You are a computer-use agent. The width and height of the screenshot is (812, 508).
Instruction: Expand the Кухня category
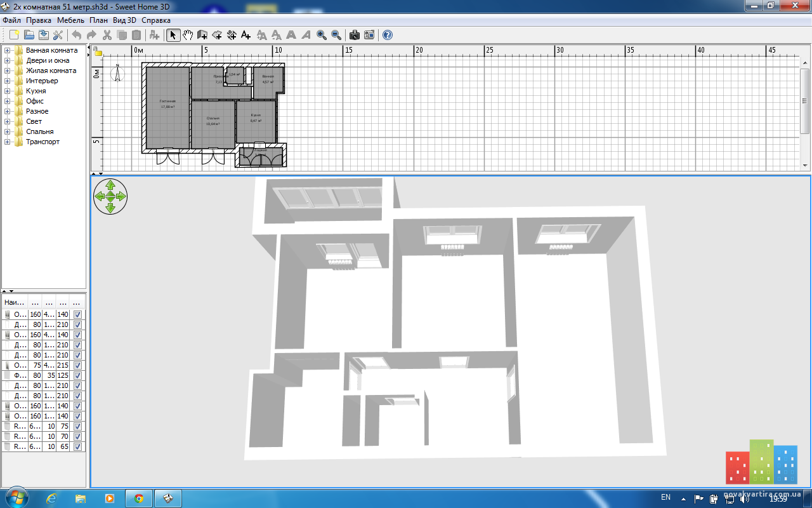click(x=7, y=91)
